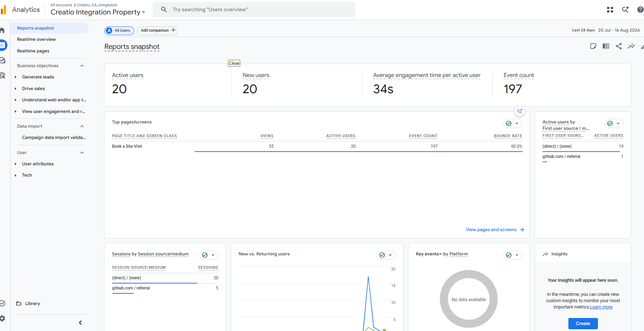Expand the Generate leads tree item
The image size is (644, 331).
[15, 77]
